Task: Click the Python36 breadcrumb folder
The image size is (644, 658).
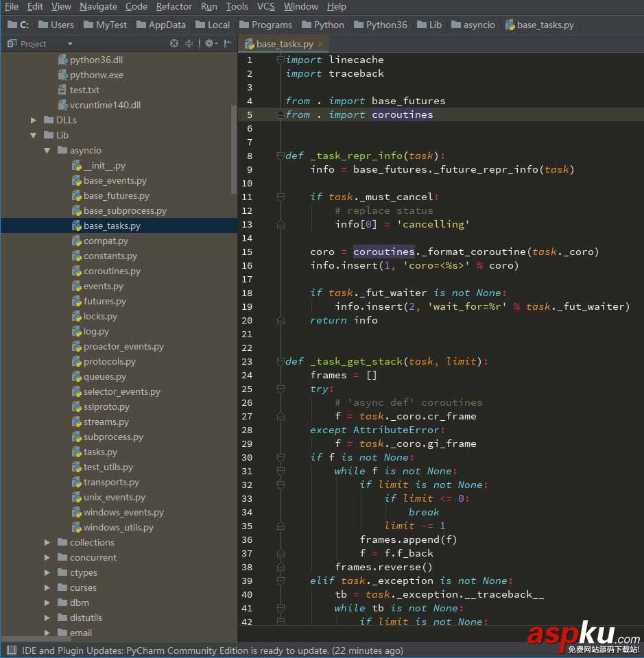Action: point(381,25)
